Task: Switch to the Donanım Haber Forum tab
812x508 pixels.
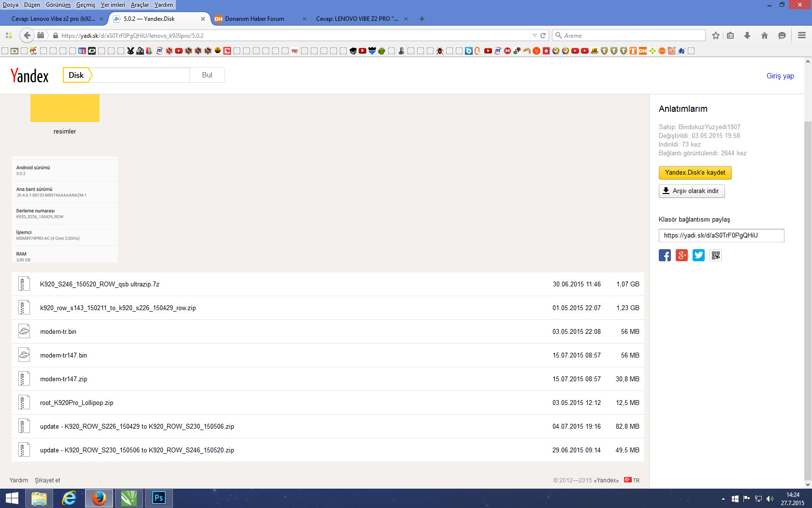Action: click(x=260, y=19)
